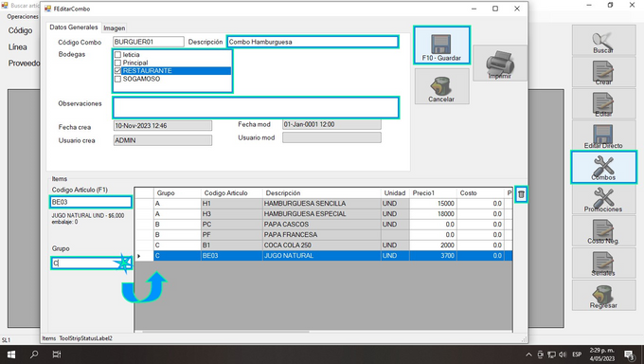This screenshot has width=644, height=364.
Task: Check the Principal bodega checkbox
Action: point(117,63)
